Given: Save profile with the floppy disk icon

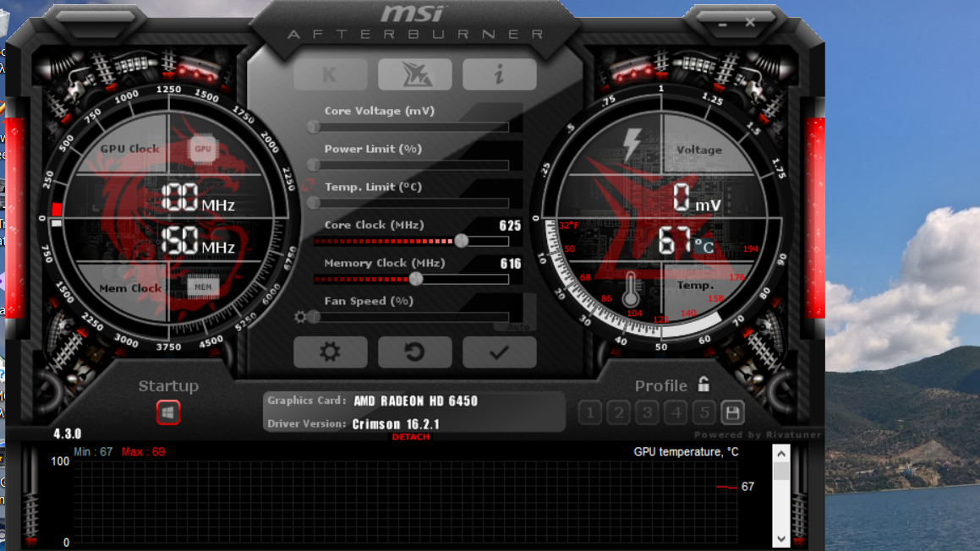Looking at the screenshot, I should pos(732,412).
